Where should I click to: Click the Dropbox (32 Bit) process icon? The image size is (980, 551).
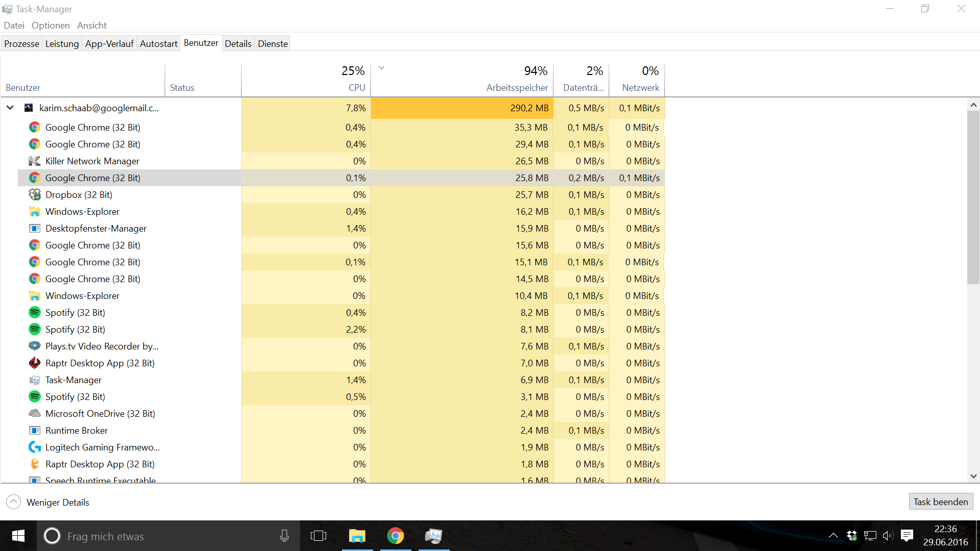click(35, 195)
